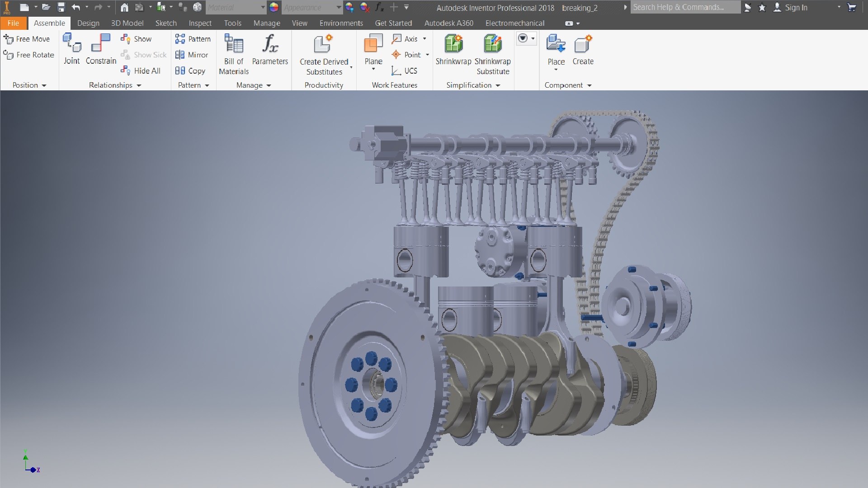Select the Free Rotate tool
Viewport: 868px width, 488px height.
pos(28,55)
